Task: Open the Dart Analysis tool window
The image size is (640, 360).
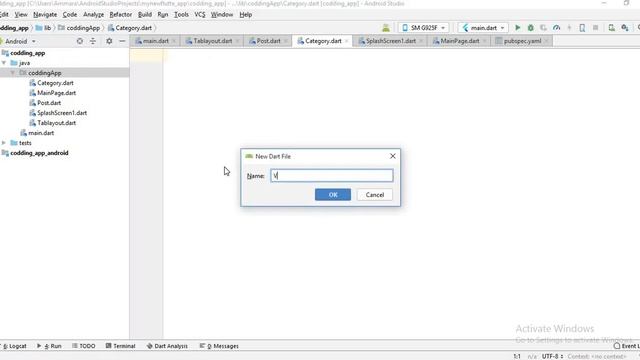Action: point(167,346)
